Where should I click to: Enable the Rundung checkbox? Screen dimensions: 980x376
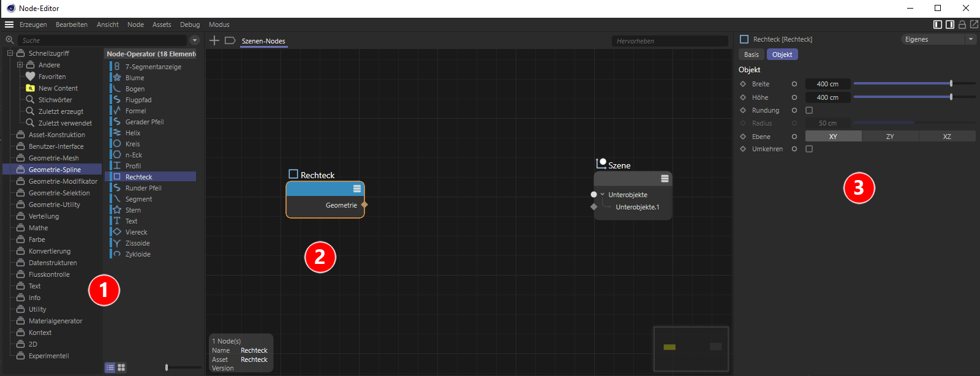tap(809, 110)
